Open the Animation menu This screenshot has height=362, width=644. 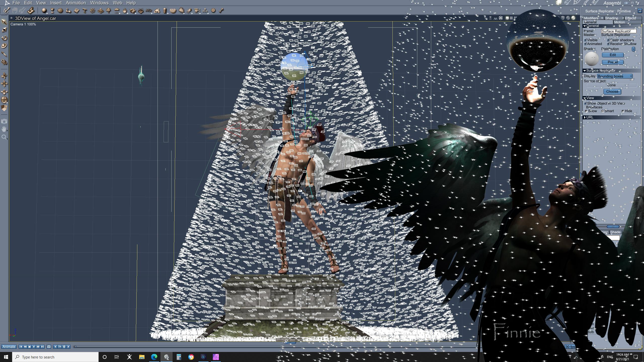tap(76, 3)
